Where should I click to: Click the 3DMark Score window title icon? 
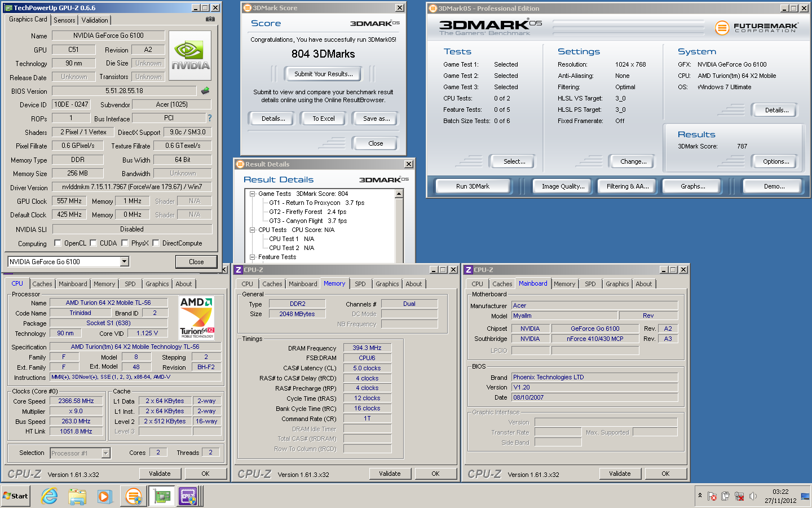[248, 8]
